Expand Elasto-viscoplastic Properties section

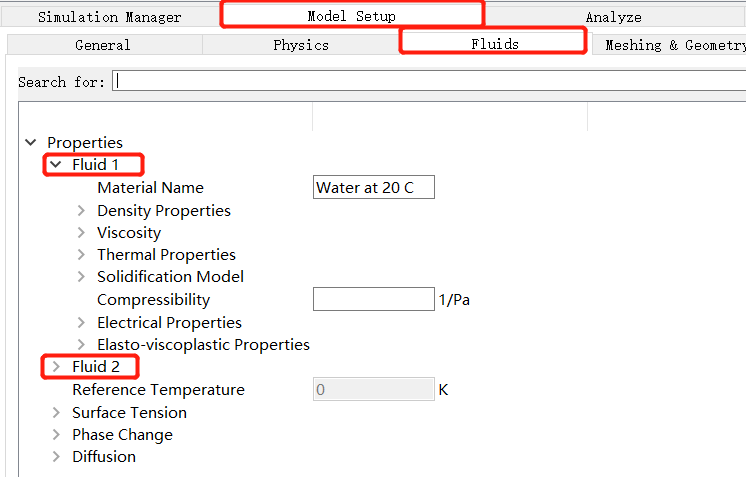coord(81,345)
